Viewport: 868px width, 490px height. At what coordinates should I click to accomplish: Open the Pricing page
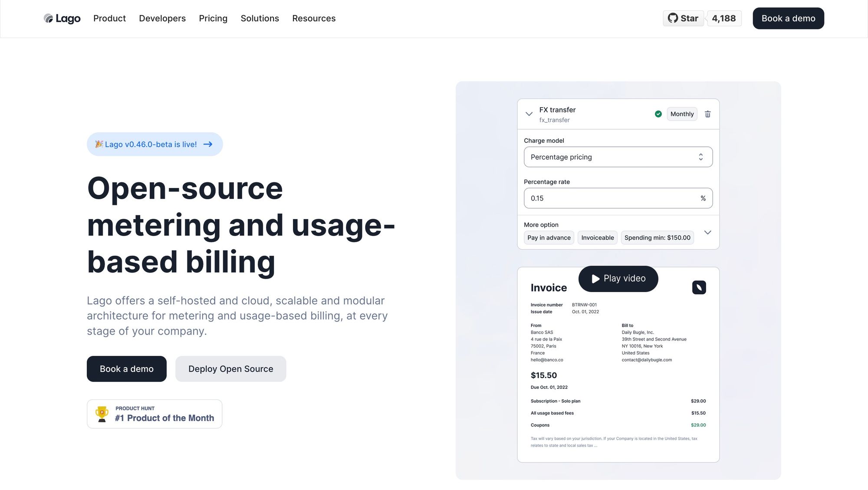(x=213, y=18)
